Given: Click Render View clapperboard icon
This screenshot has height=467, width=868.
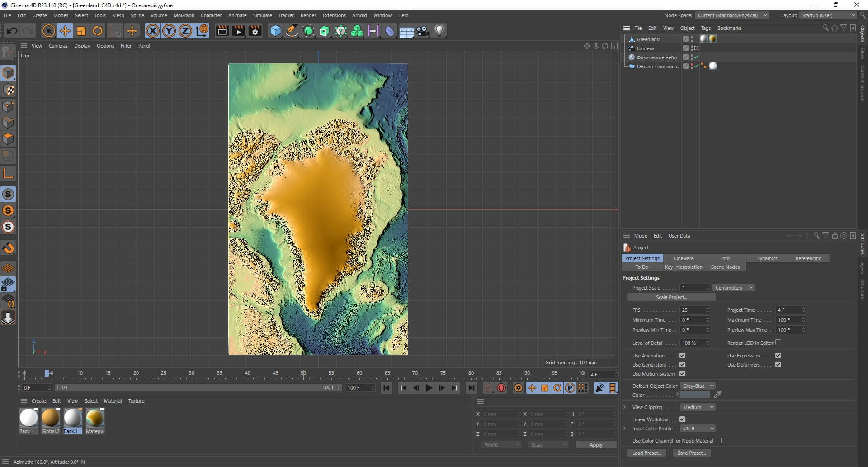Looking at the screenshot, I should 222,31.
